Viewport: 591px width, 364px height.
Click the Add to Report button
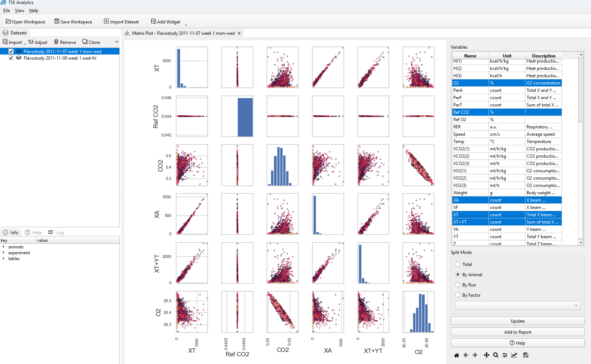tap(517, 332)
